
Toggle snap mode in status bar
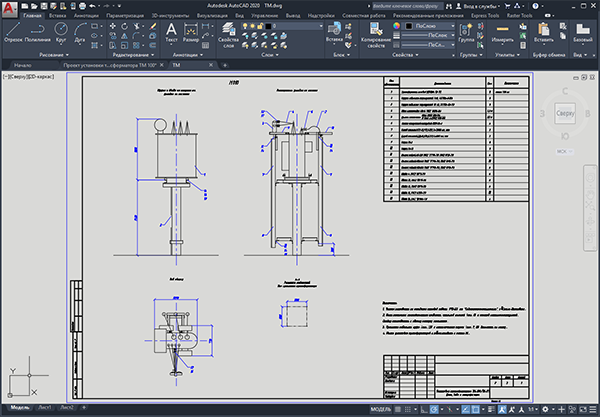pos(408,409)
